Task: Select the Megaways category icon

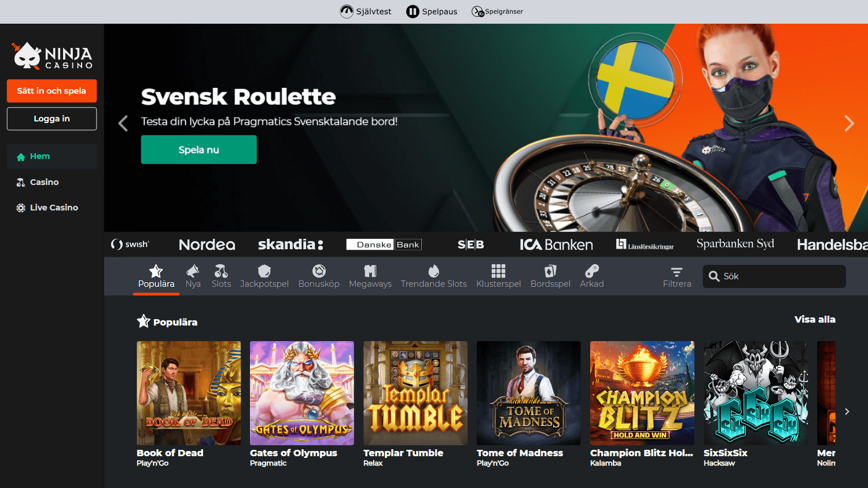Action: click(x=370, y=271)
